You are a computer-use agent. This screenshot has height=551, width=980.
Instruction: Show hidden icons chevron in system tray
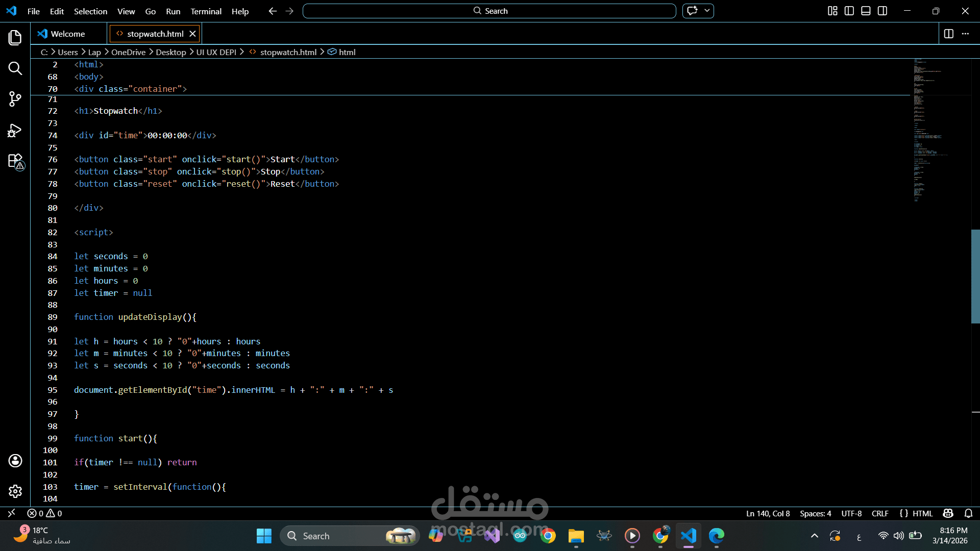tap(814, 536)
